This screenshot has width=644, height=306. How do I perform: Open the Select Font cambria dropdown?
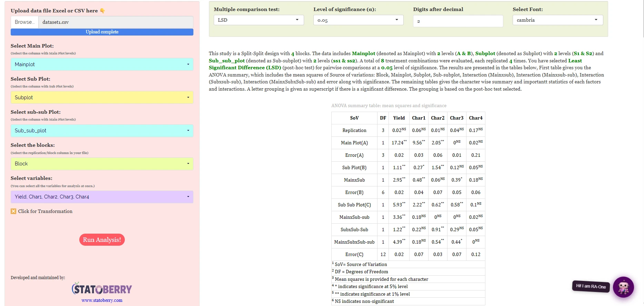[558, 20]
